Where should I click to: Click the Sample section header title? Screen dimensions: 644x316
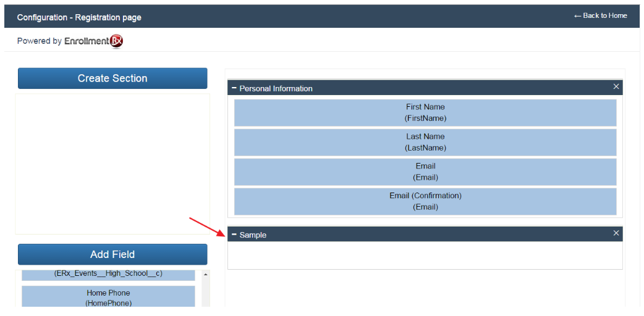click(253, 235)
